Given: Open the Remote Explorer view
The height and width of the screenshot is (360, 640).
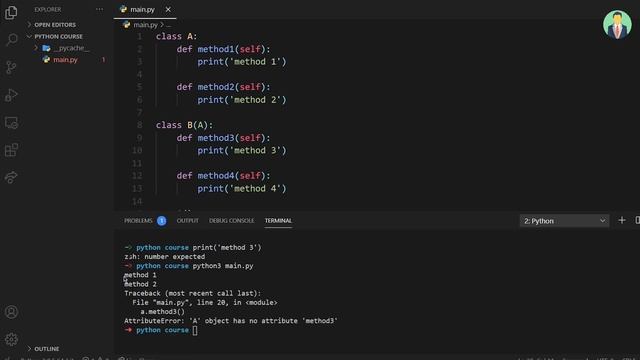Looking at the screenshot, I should 11,122.
